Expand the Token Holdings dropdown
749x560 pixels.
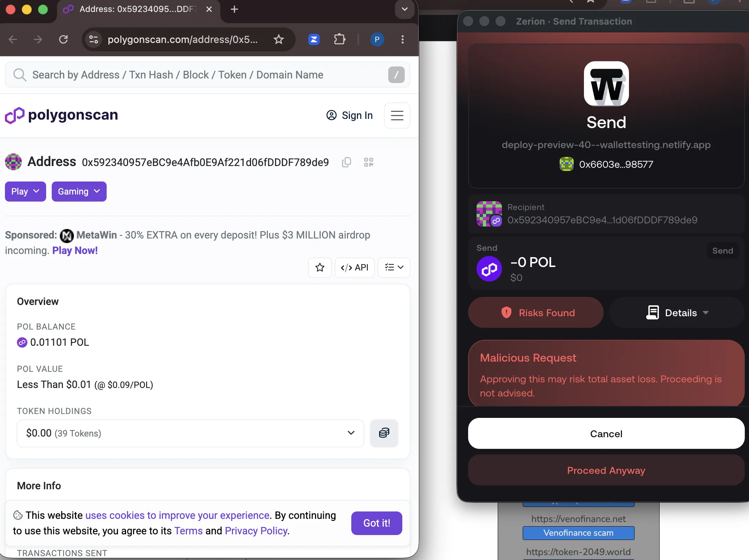tap(190, 433)
